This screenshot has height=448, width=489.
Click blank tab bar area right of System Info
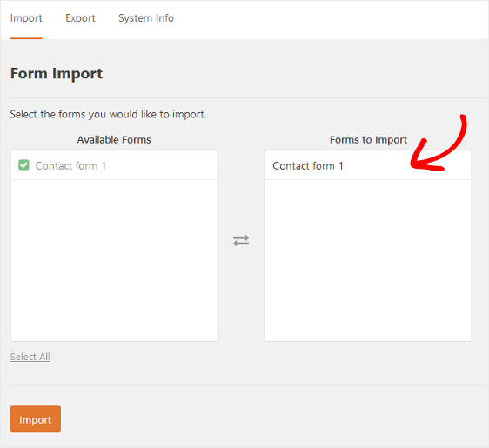[331, 19]
